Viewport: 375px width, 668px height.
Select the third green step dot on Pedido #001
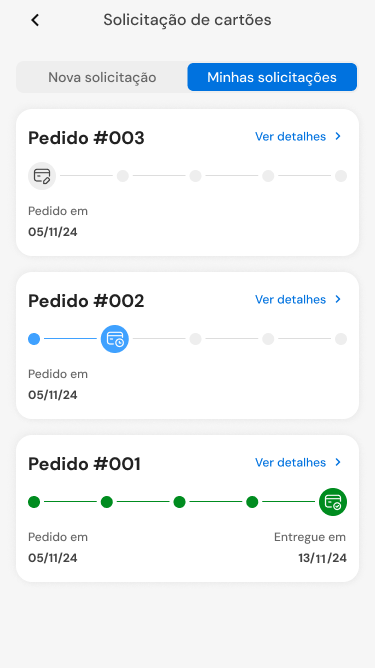pyautogui.click(x=179, y=502)
